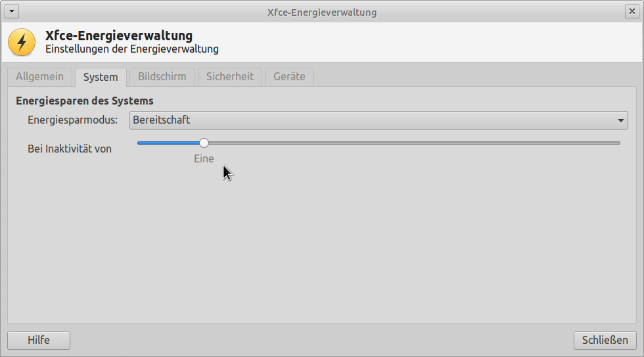Open help with the Hilfe button
The width and height of the screenshot is (644, 357).
pos(39,341)
